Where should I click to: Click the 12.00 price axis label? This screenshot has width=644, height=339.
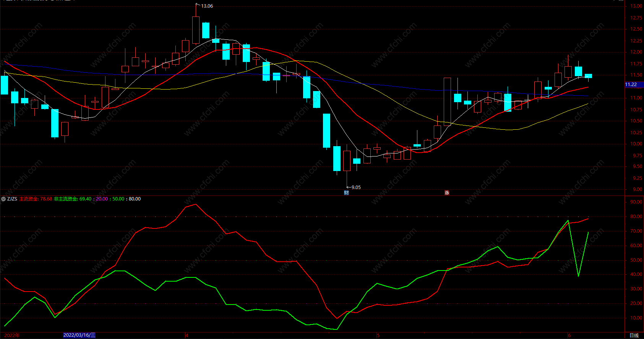click(636, 52)
